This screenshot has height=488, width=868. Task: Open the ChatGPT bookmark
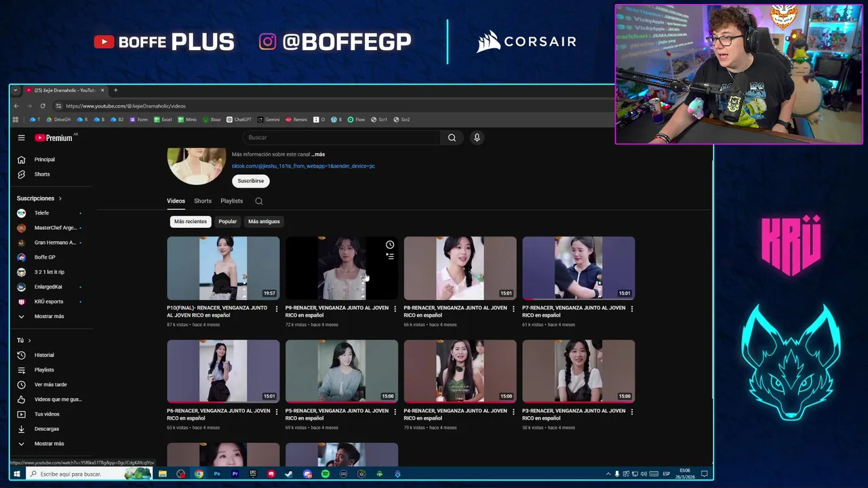pos(239,119)
